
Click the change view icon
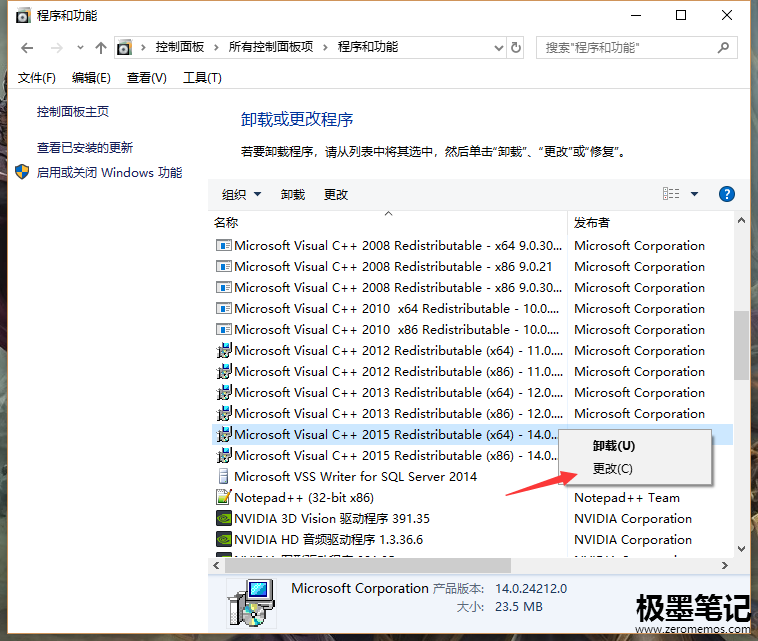(x=671, y=194)
